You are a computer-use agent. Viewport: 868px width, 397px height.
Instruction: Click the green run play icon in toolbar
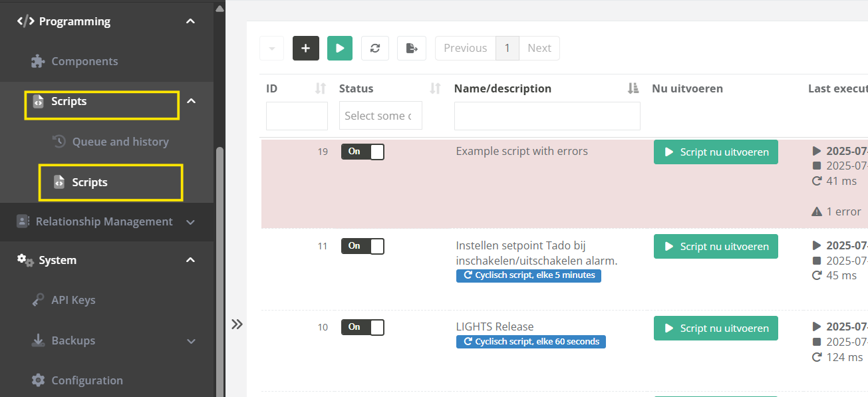pyautogui.click(x=339, y=48)
